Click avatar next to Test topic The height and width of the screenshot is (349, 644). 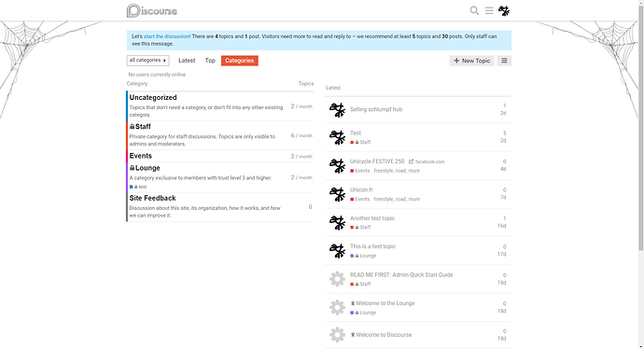(x=337, y=137)
